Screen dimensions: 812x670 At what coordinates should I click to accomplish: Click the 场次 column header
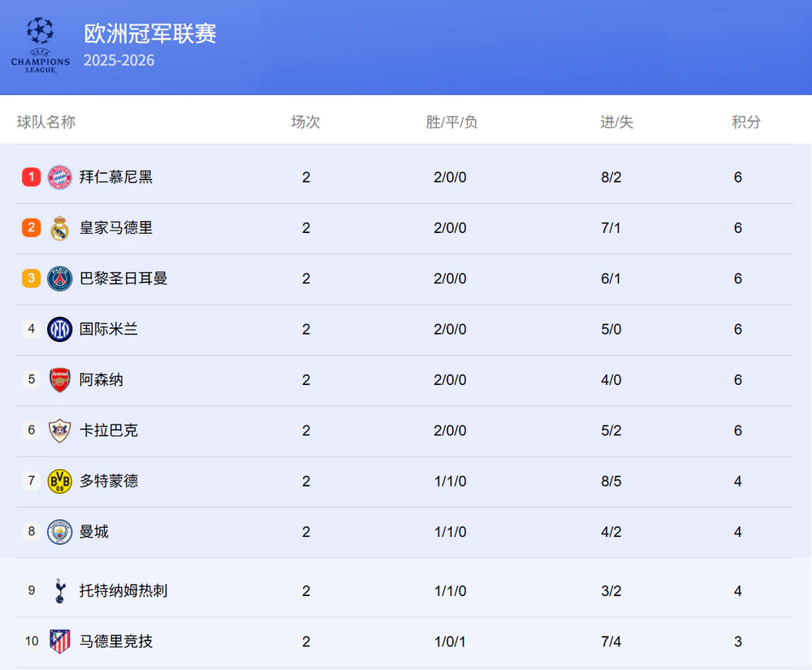pos(305,122)
